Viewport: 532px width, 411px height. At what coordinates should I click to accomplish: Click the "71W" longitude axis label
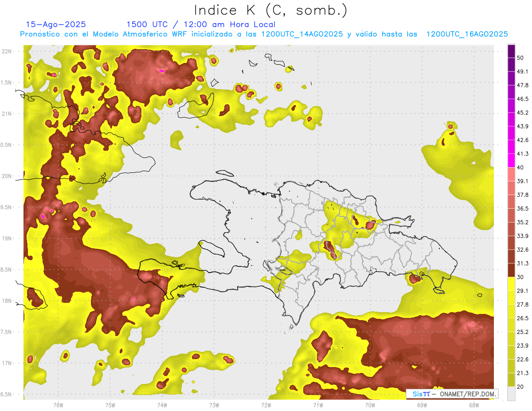pyautogui.click(x=318, y=405)
